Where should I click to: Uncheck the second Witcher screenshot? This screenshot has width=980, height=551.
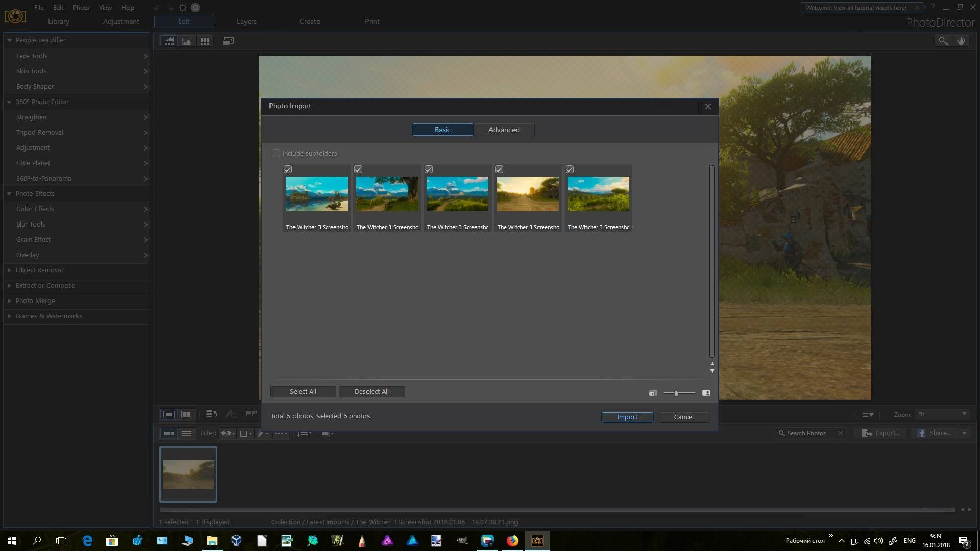[x=358, y=169]
